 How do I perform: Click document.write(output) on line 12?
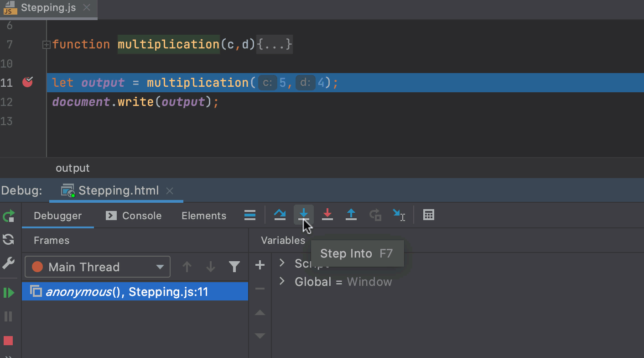tap(136, 101)
